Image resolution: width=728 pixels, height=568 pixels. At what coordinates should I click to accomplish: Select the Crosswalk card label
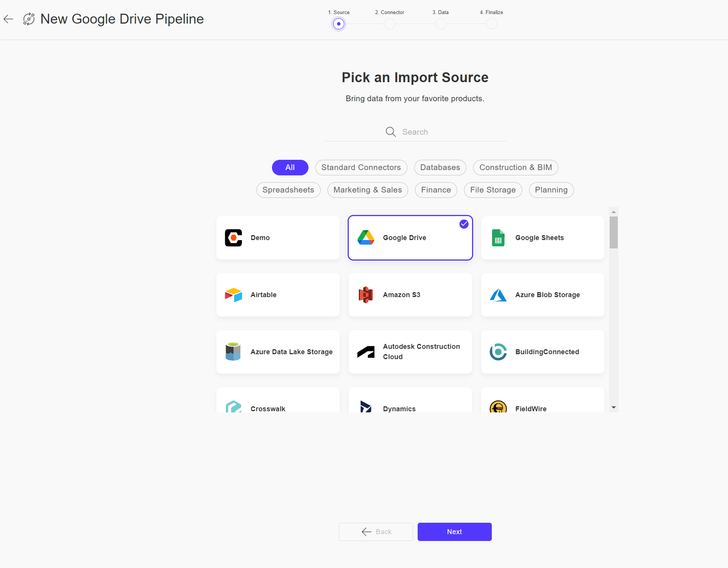[268, 409]
